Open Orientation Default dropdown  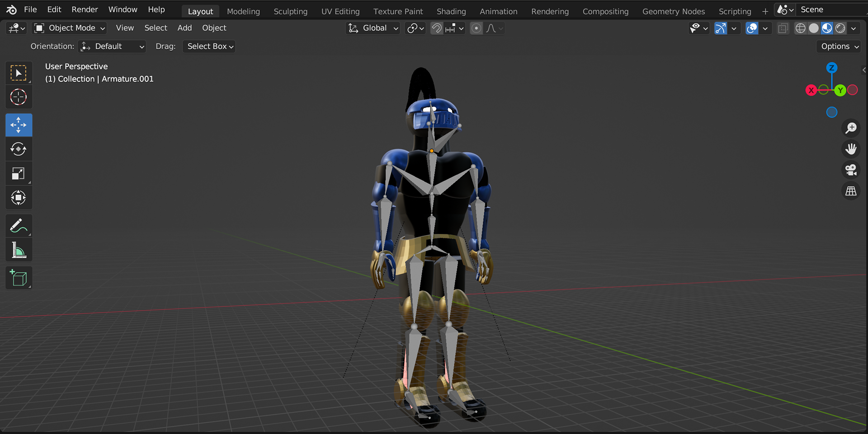(112, 47)
